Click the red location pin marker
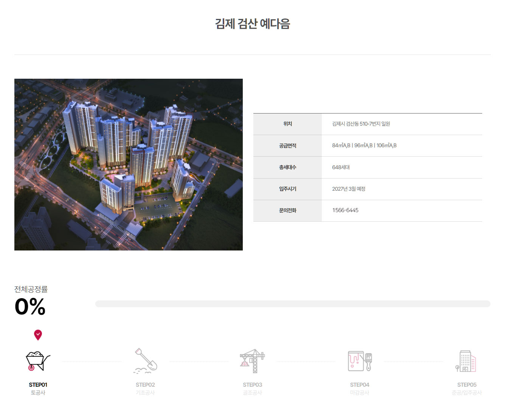 [x=38, y=335]
